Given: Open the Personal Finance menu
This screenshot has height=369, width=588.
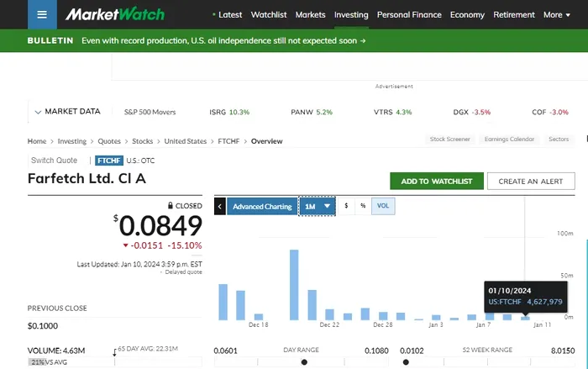Looking at the screenshot, I should (x=409, y=14).
